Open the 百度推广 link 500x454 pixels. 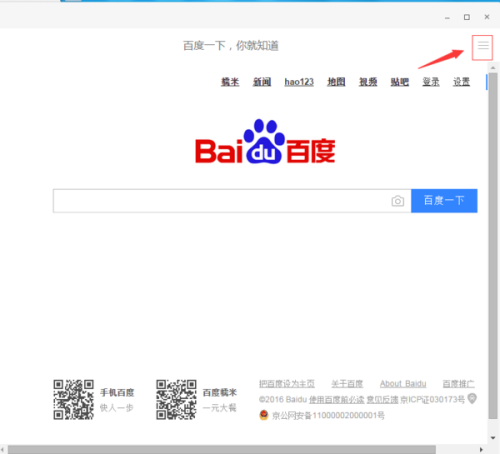click(x=458, y=384)
